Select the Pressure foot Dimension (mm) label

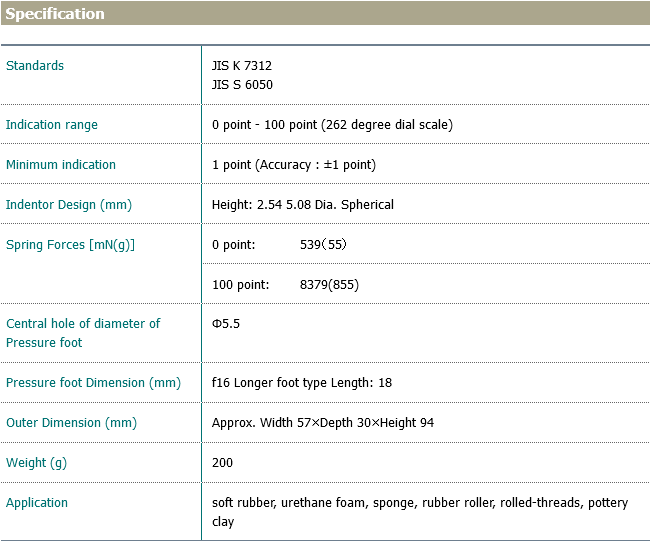(x=93, y=383)
